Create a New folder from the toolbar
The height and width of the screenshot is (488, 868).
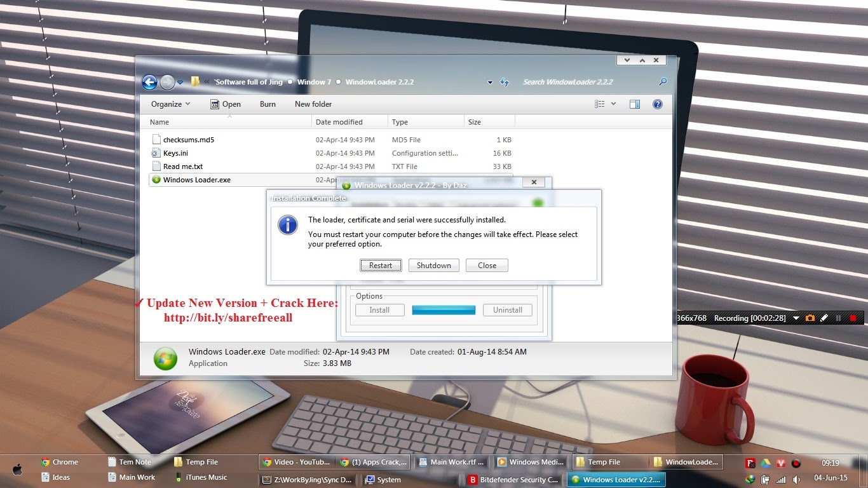pyautogui.click(x=313, y=104)
